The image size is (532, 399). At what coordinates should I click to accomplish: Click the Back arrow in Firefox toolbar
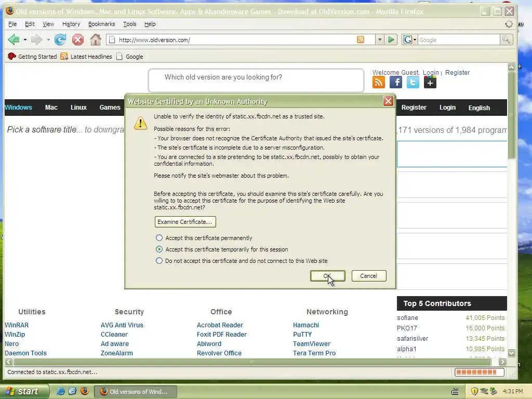click(x=14, y=40)
